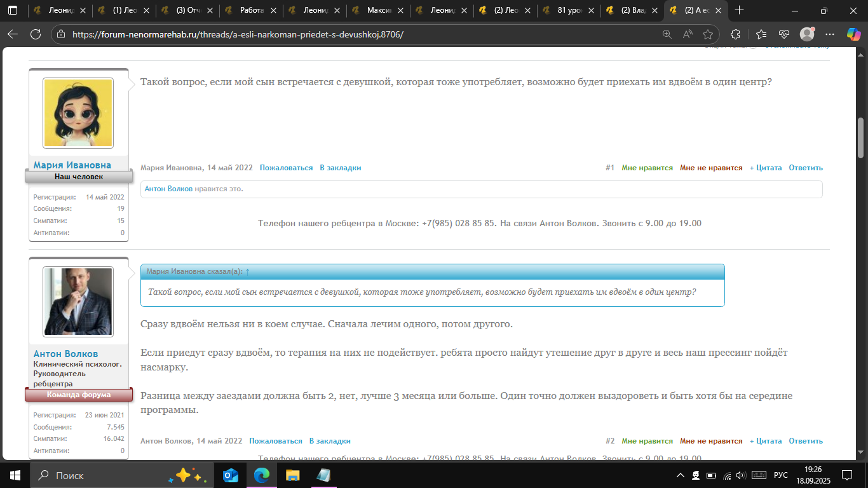
Task: Bookmark post #1 via В закладки
Action: 340,168
